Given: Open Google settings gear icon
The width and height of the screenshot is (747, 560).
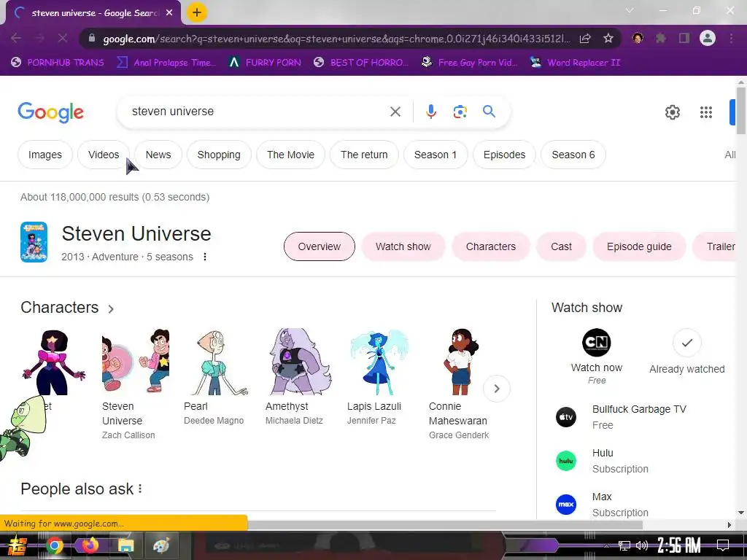Looking at the screenshot, I should 672,112.
